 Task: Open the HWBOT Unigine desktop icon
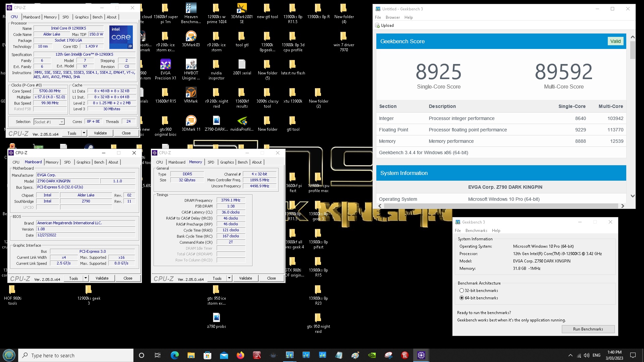pos(191,70)
